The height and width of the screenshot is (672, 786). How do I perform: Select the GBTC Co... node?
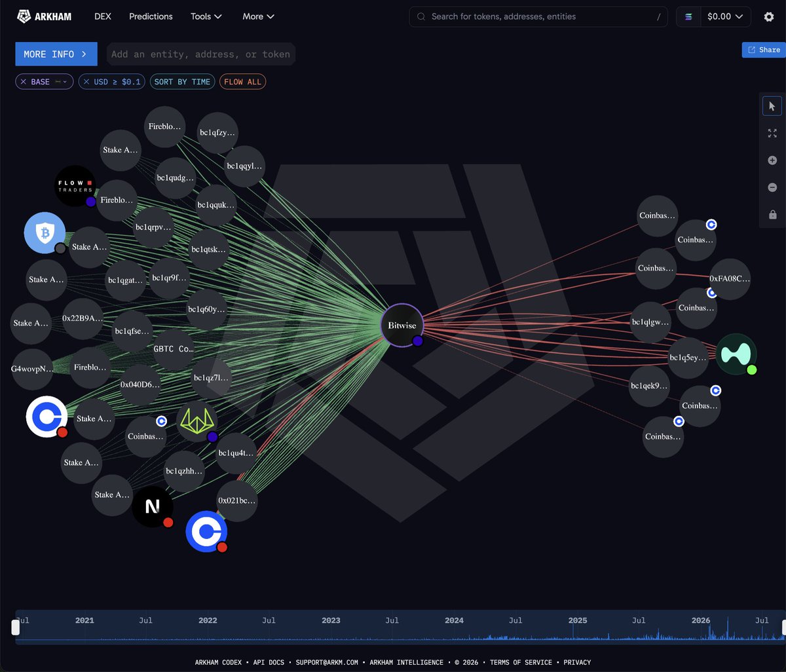click(x=174, y=349)
